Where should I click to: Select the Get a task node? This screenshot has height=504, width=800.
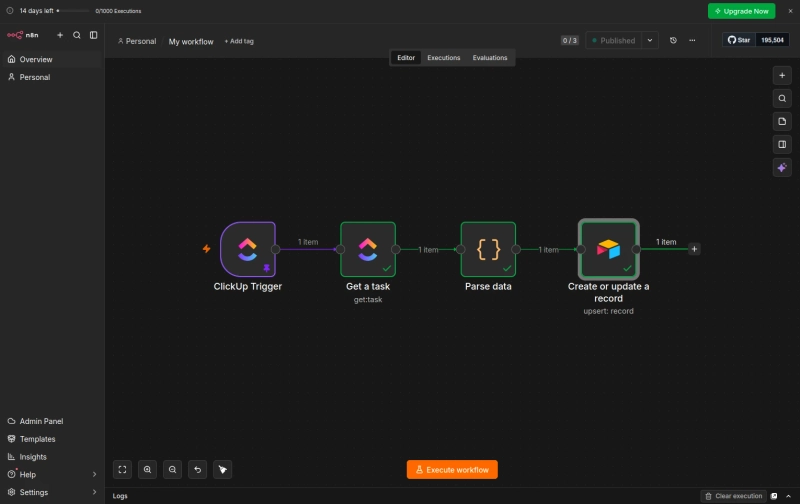368,249
